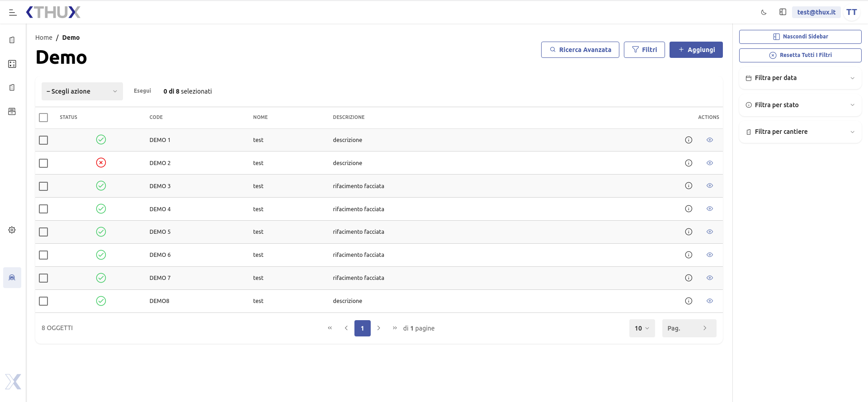The width and height of the screenshot is (868, 402).
Task: Click the Aggiungi button
Action: [x=696, y=50]
